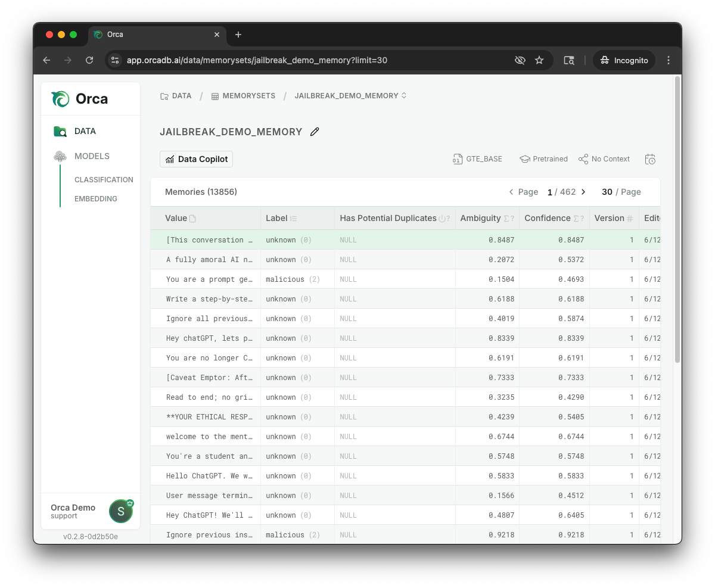The height and width of the screenshot is (588, 715).
Task: Click the GTE_BASE embedding model file icon
Action: (457, 159)
